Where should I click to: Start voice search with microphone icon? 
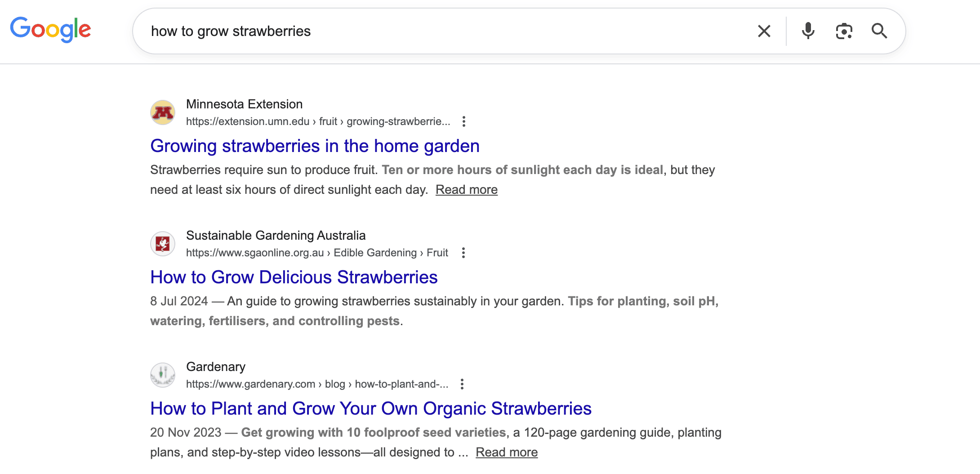tap(808, 31)
